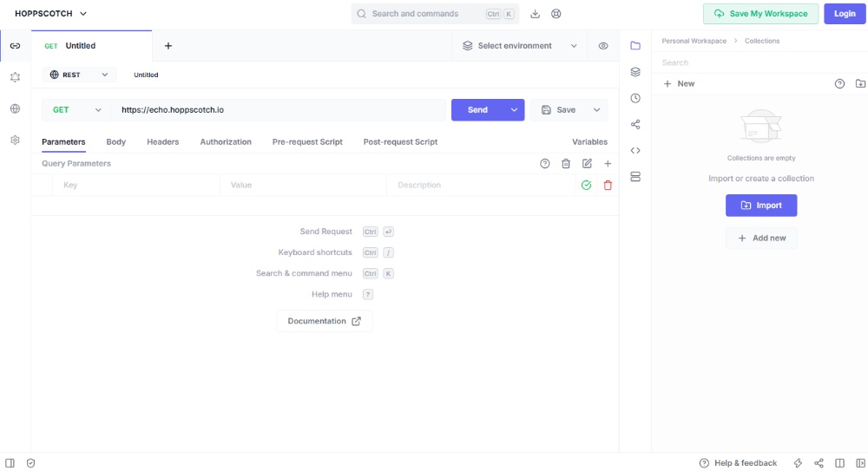Open the Collections folder icon
Viewport: 868px width, 471px height.
click(635, 45)
